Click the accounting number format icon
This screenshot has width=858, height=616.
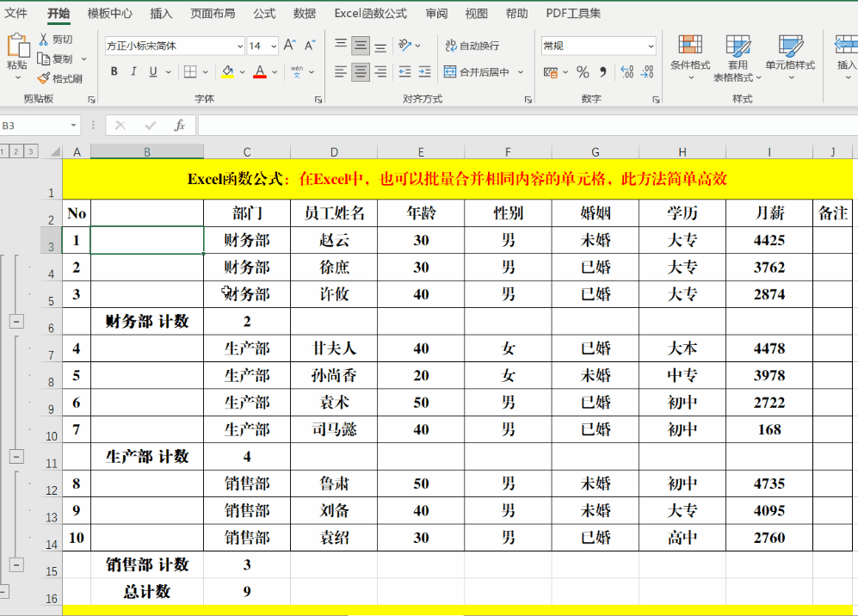[x=551, y=71]
